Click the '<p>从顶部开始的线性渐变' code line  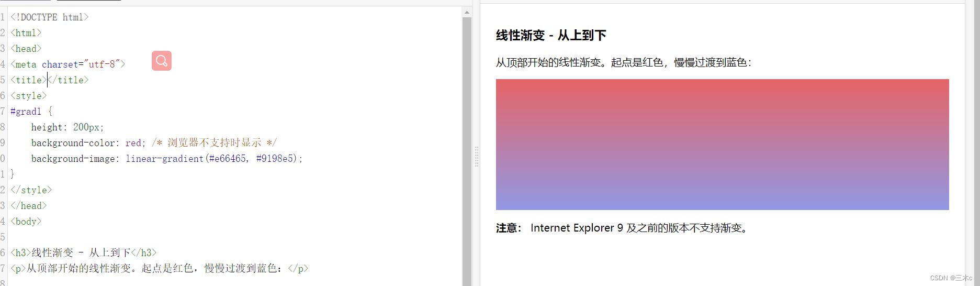click(160, 269)
